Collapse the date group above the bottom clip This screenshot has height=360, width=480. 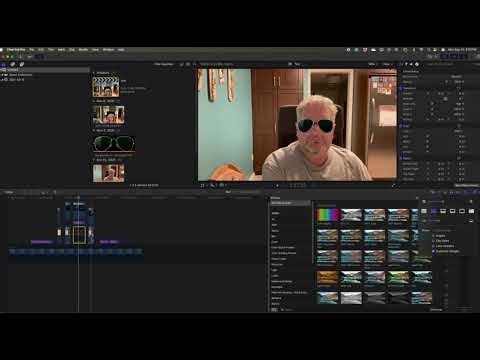pos(94,160)
